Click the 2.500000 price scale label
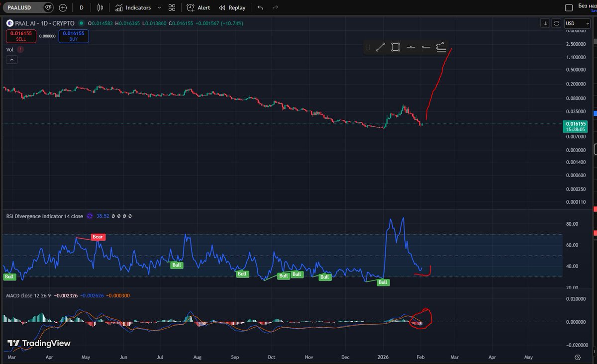 click(576, 44)
